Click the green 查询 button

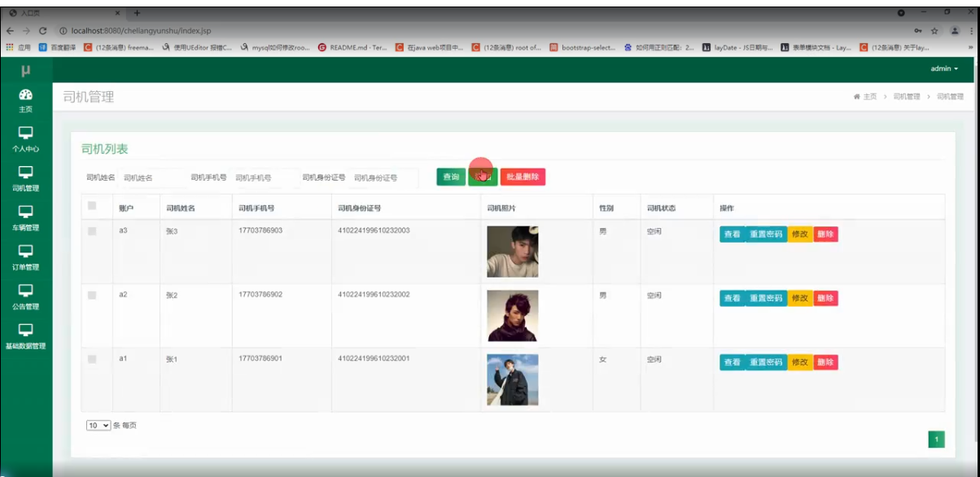(451, 177)
